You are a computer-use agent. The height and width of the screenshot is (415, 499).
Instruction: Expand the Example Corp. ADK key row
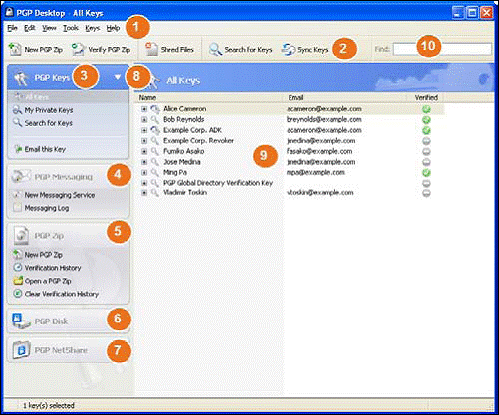144,130
